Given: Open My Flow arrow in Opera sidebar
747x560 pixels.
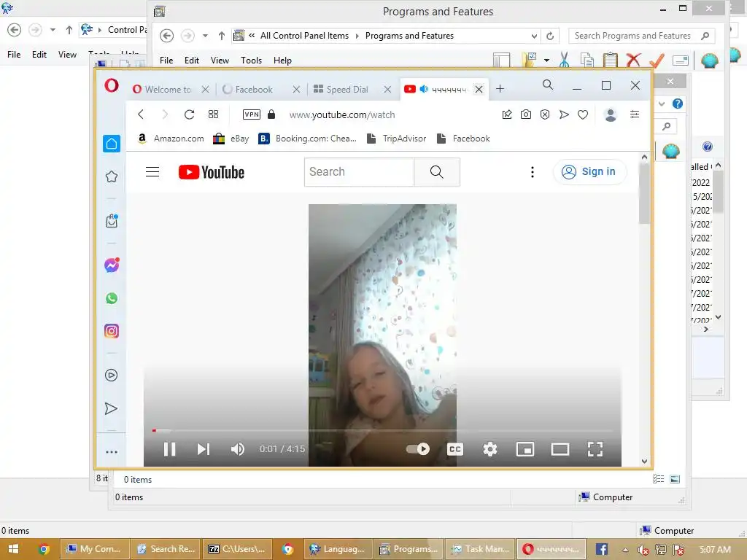Looking at the screenshot, I should (111, 408).
